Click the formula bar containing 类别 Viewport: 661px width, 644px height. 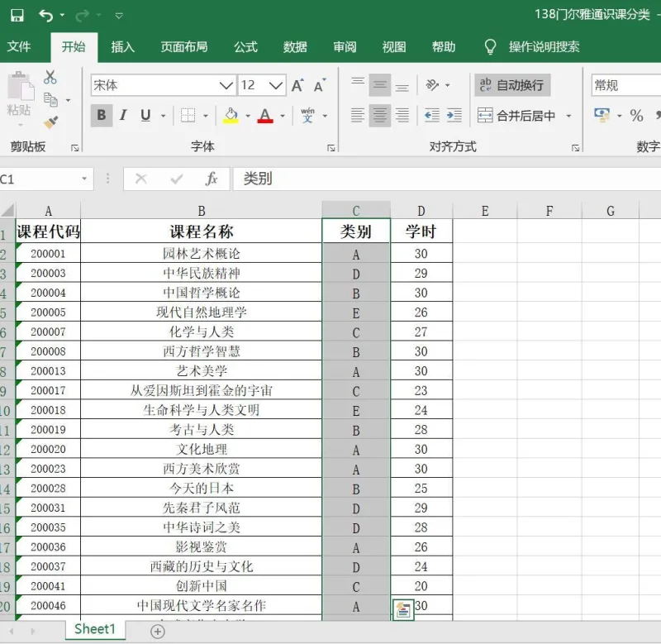coord(447,179)
